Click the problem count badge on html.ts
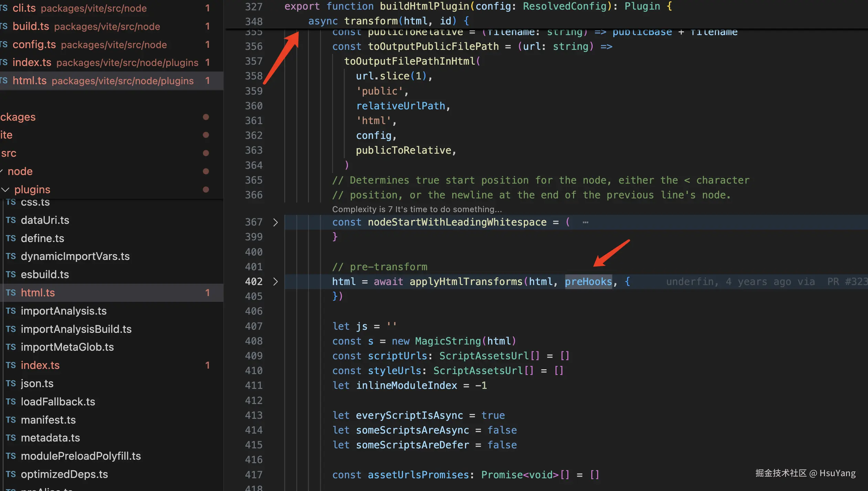 tap(207, 293)
